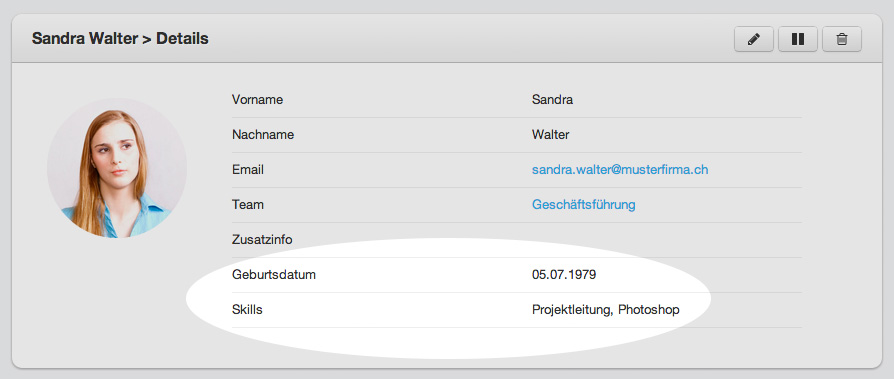
Task: Open the sandra.walter@musterfirma.ch email link
Action: tap(620, 170)
